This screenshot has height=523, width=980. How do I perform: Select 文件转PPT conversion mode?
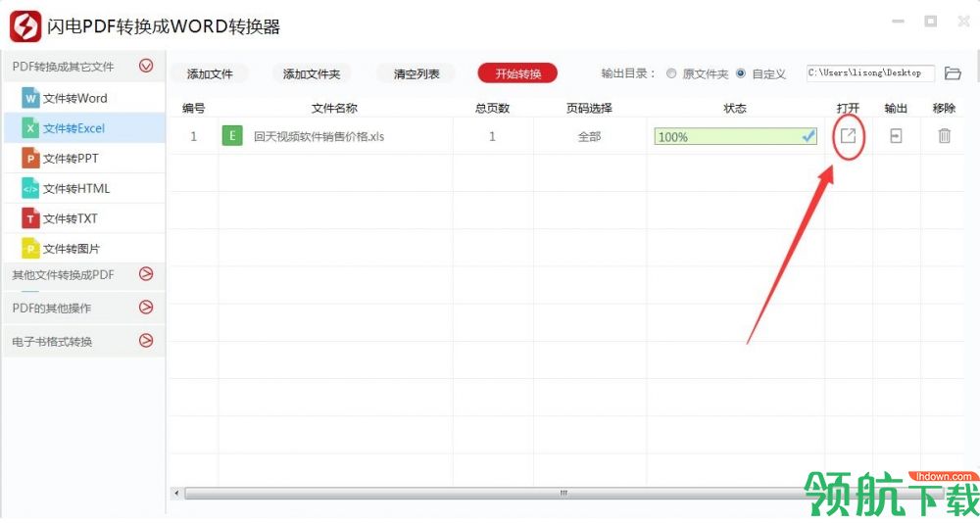click(84, 158)
